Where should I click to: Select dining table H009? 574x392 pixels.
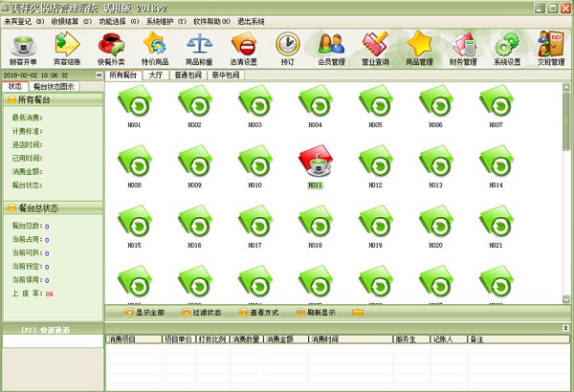tap(195, 166)
